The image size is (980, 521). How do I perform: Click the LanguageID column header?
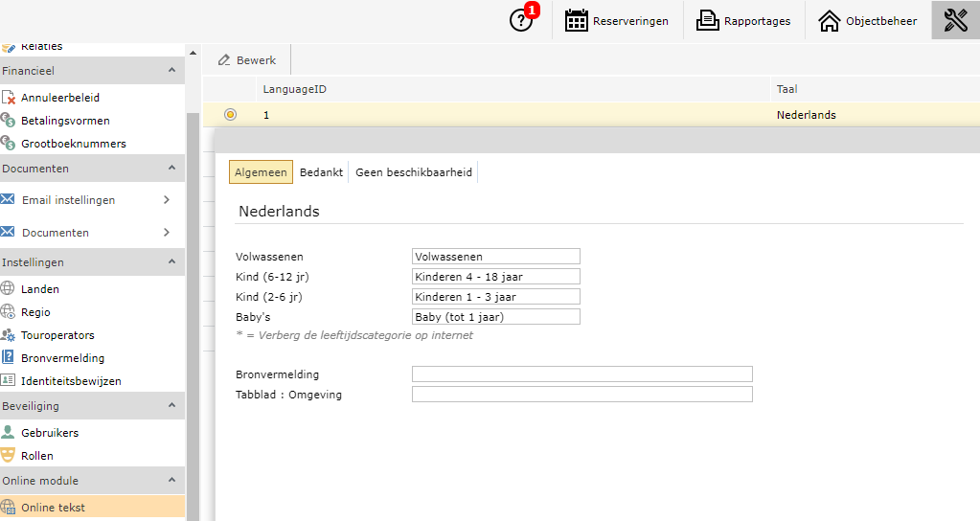coord(294,89)
